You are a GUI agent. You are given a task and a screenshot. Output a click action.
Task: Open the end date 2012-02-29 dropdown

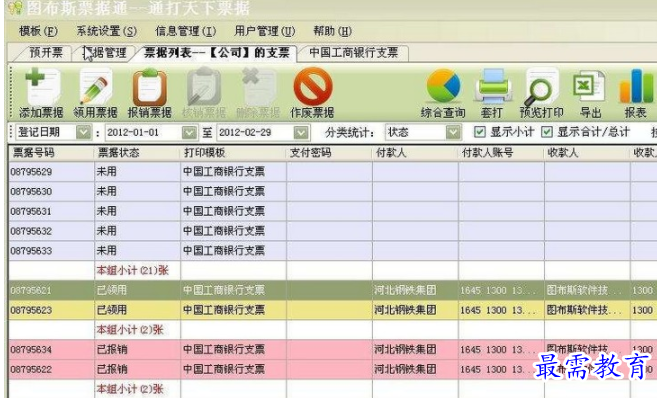click(301, 132)
